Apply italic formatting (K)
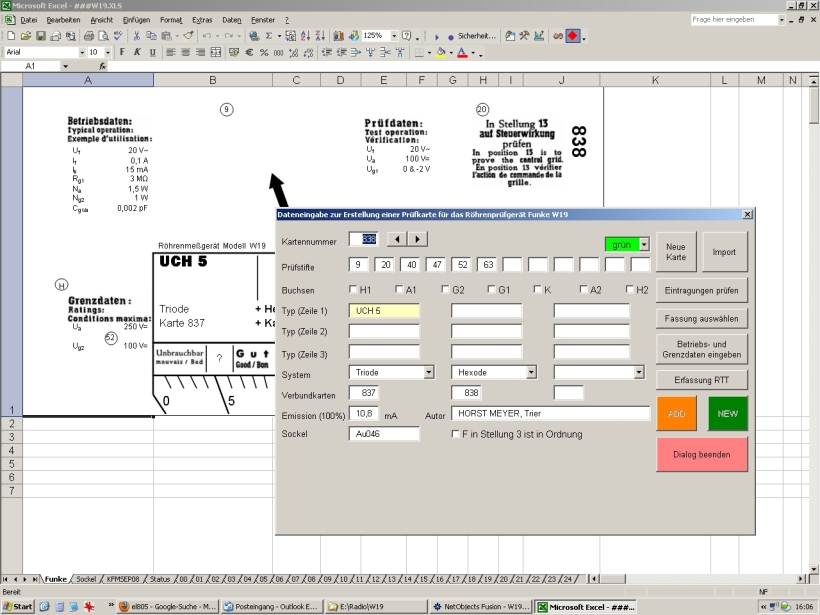The image size is (820, 615). pos(137,52)
